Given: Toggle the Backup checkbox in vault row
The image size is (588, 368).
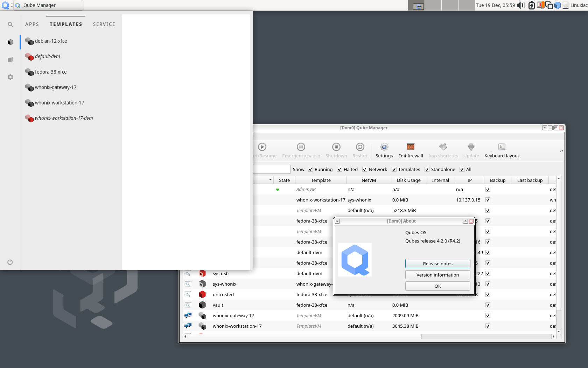Looking at the screenshot, I should [488, 305].
